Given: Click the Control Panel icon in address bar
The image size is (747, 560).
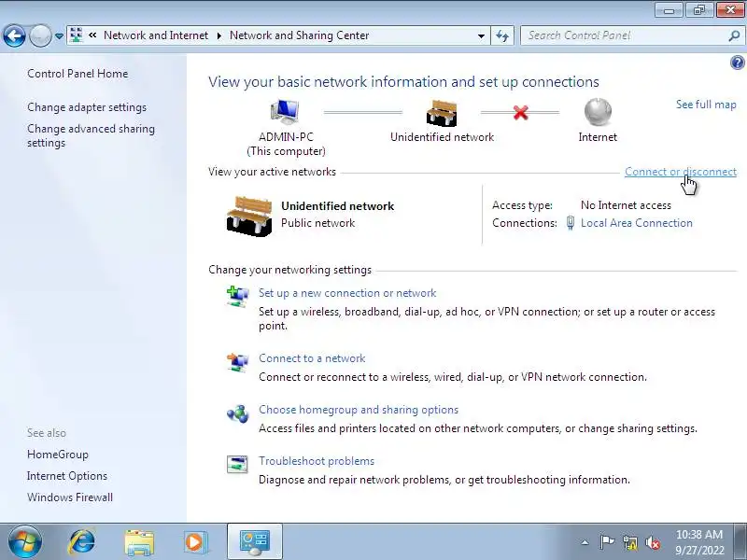Looking at the screenshot, I should [x=77, y=35].
